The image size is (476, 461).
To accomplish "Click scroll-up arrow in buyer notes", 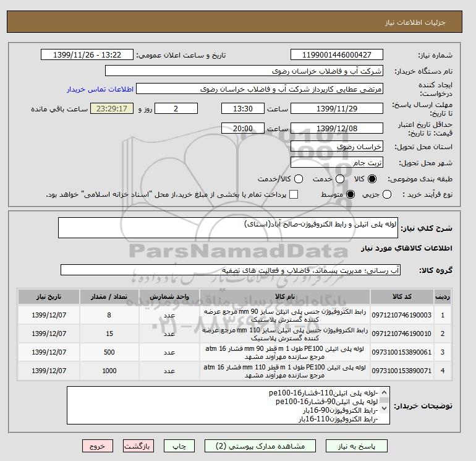I will tap(384, 392).
